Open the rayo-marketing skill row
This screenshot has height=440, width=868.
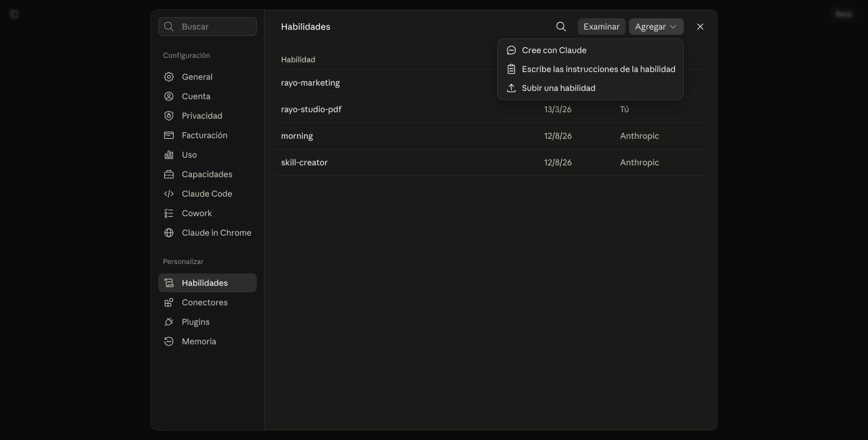click(x=490, y=83)
